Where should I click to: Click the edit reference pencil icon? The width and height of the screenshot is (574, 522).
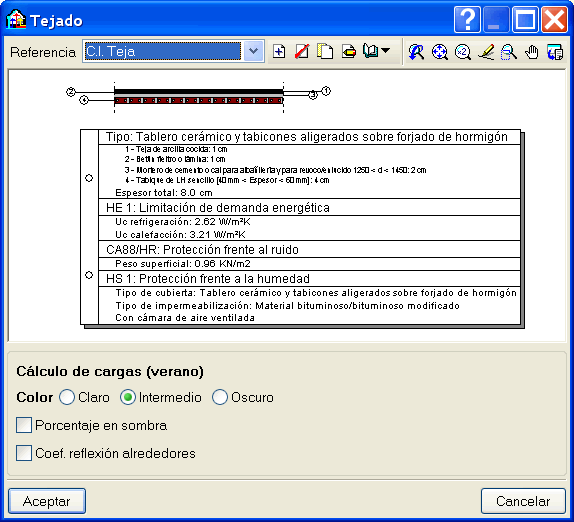pyautogui.click(x=349, y=52)
